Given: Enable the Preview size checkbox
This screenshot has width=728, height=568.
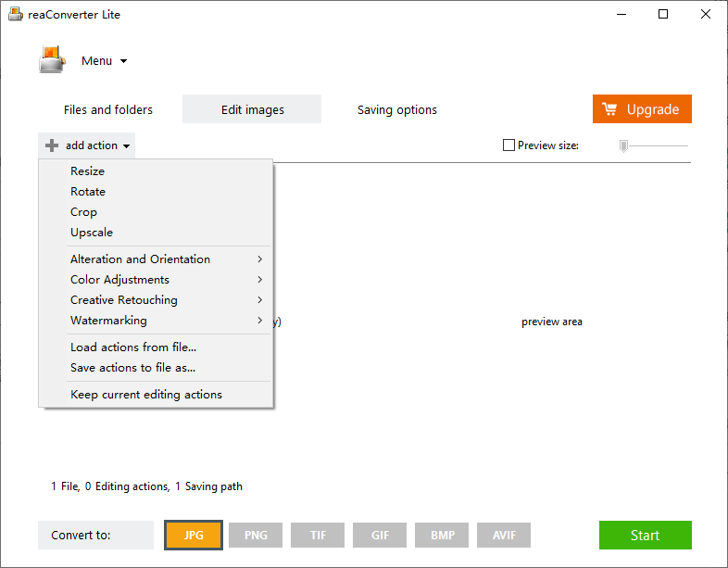Looking at the screenshot, I should tap(508, 145).
